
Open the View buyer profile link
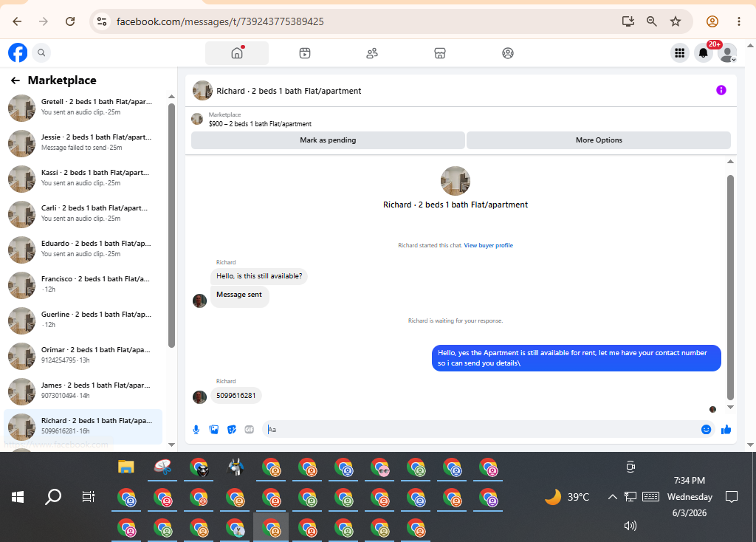point(489,245)
